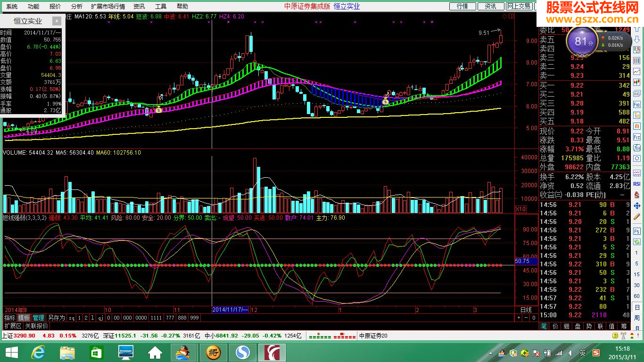Click the 行情 button at top right
The height and width of the screenshot is (362, 644).
coord(462,6)
